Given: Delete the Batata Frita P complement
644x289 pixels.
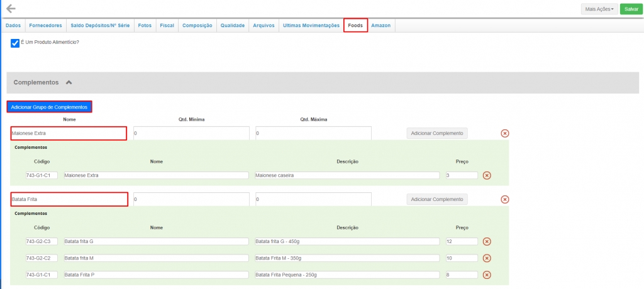Looking at the screenshot, I should click(486, 274).
